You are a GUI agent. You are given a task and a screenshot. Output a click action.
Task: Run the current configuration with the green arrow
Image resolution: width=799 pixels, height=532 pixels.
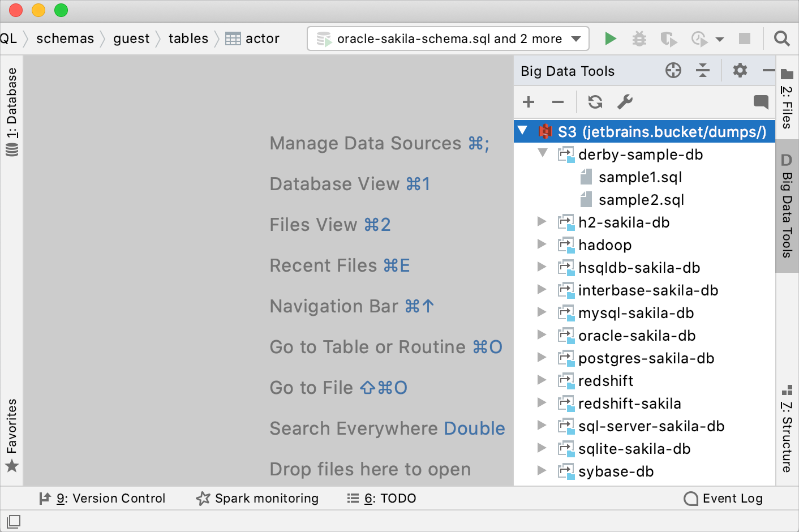click(x=611, y=38)
